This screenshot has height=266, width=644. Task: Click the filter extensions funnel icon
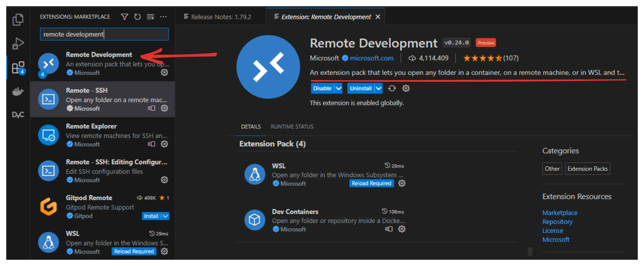coord(124,17)
